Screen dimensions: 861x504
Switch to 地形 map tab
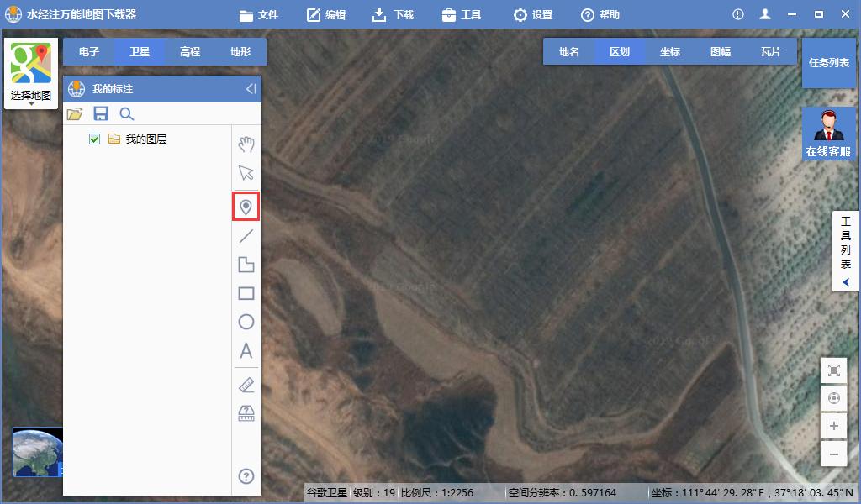tap(240, 51)
